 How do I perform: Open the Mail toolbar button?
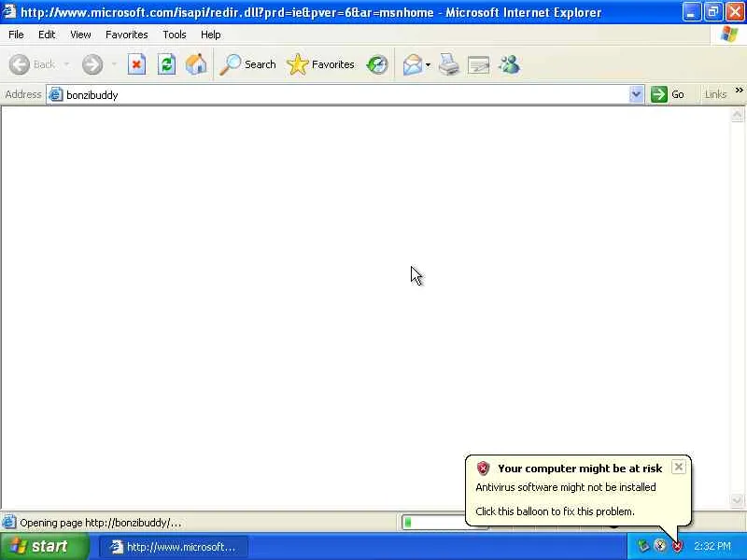click(413, 64)
